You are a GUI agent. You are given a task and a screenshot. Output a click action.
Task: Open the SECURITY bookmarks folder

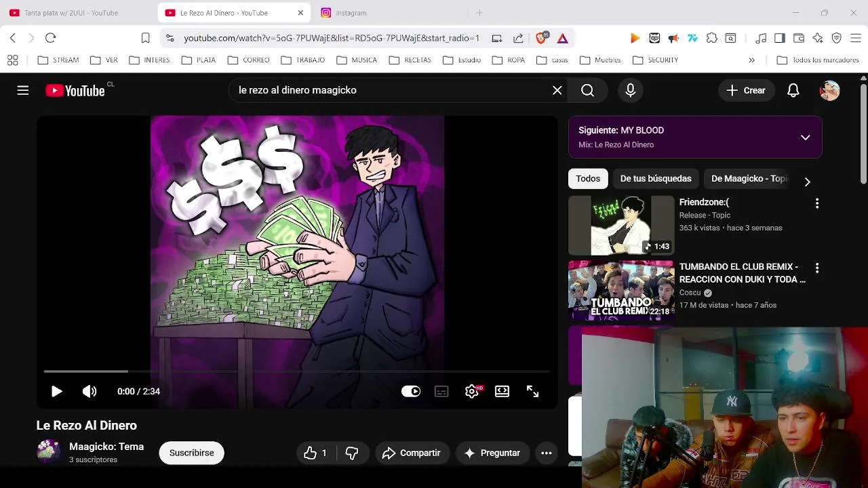tap(655, 60)
